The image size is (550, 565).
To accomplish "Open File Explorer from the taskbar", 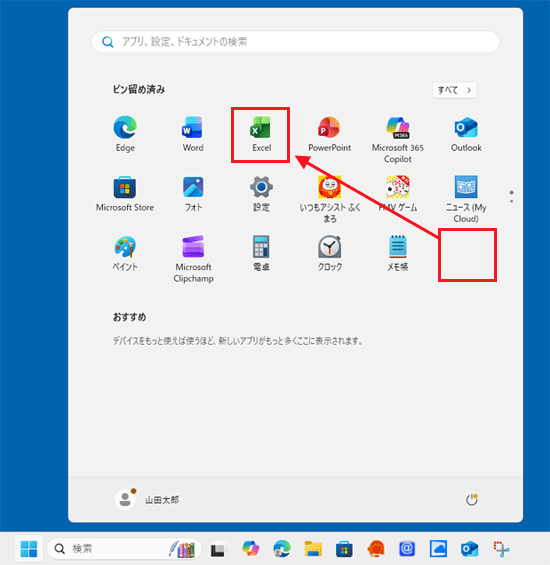I will 313,549.
